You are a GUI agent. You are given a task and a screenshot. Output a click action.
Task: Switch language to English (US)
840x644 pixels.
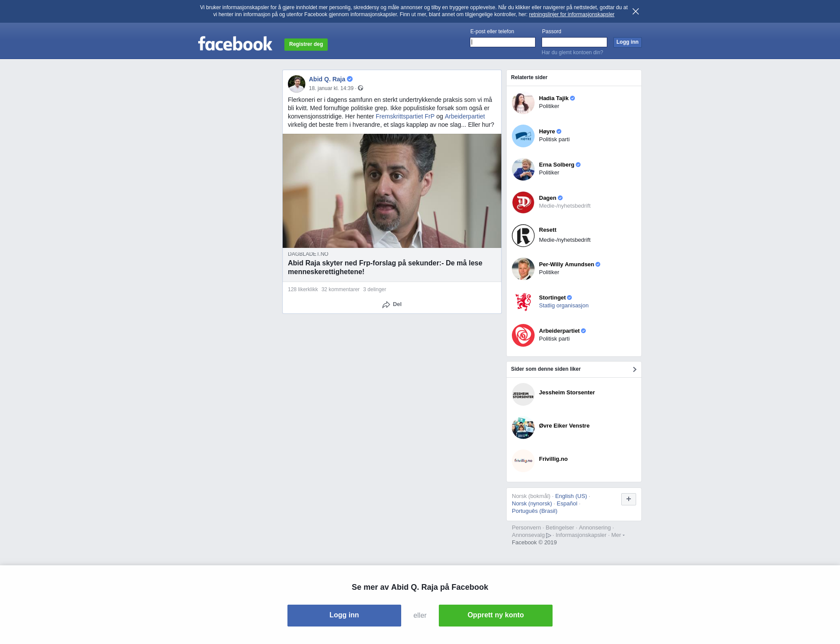pyautogui.click(x=571, y=496)
